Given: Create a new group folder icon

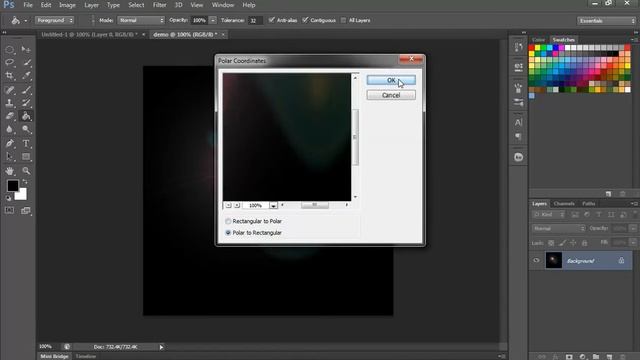Looking at the screenshot, I should [x=596, y=357].
